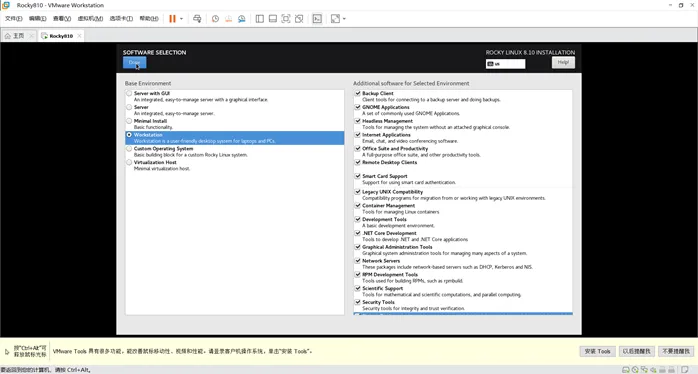Image resolution: width=698 pixels, height=374 pixels.
Task: Click the 不要提醒我 button
Action: 676,351
